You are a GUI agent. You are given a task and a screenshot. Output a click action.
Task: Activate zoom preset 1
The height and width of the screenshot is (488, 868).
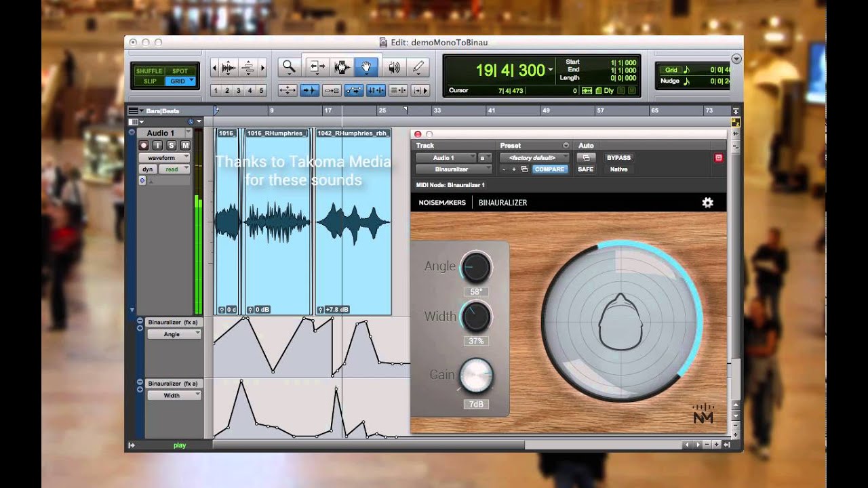pos(216,90)
